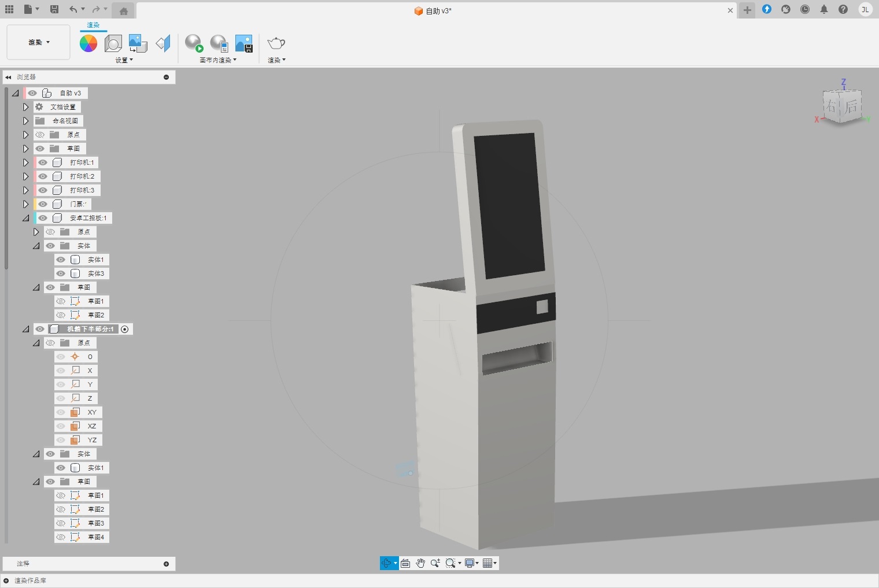
Task: Select the Decal tool in the toolbar
Action: pos(138,43)
